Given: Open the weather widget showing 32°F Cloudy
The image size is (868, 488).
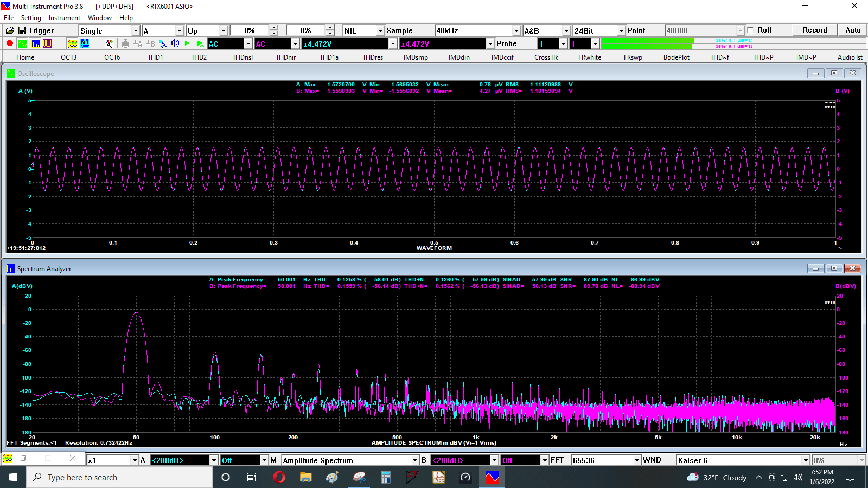Looking at the screenshot, I should pos(716,477).
